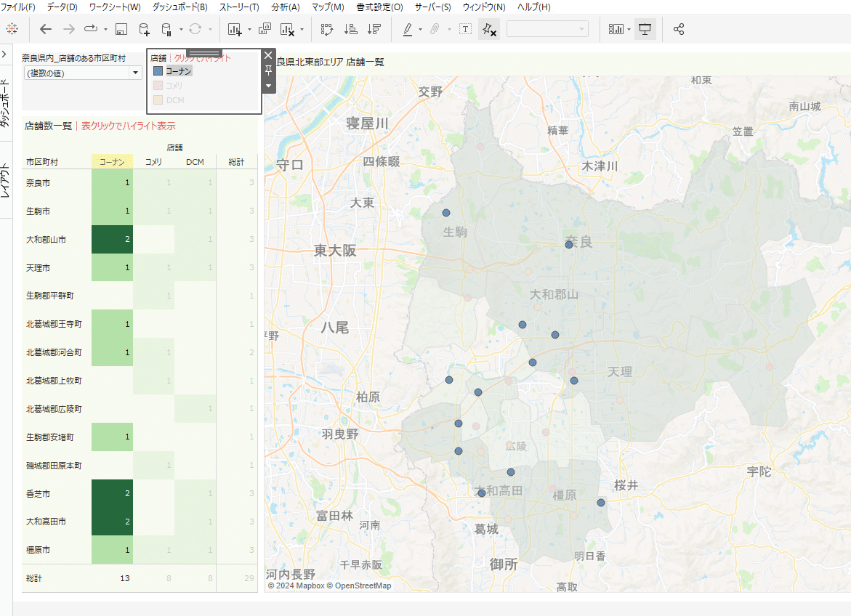
Task: Click the redo forward arrow
Action: (x=69, y=29)
